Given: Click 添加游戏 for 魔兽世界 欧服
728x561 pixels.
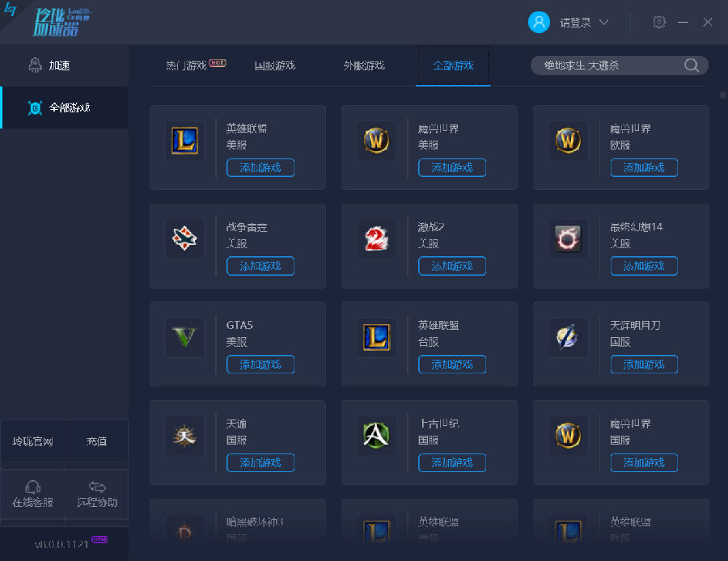Looking at the screenshot, I should coord(644,167).
